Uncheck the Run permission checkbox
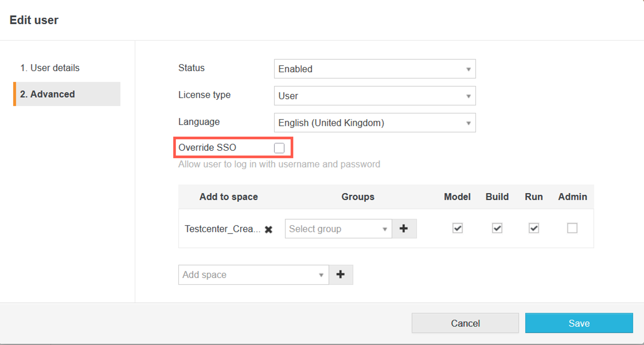 coord(533,228)
